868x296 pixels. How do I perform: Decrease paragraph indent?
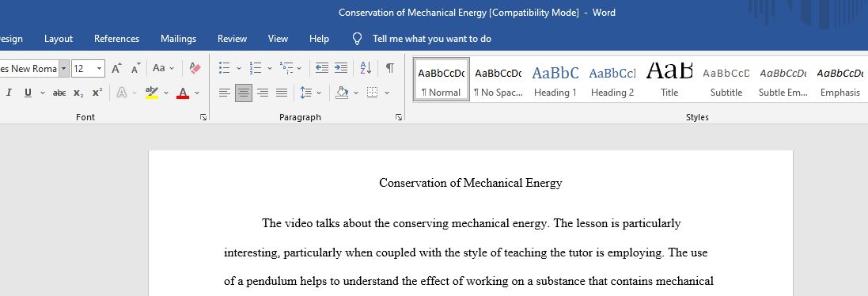pyautogui.click(x=321, y=68)
